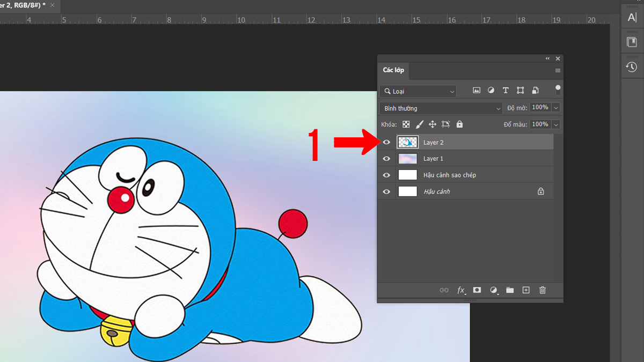The width and height of the screenshot is (644, 362).
Task: Select the "Layer 2" layer name
Action: click(434, 143)
